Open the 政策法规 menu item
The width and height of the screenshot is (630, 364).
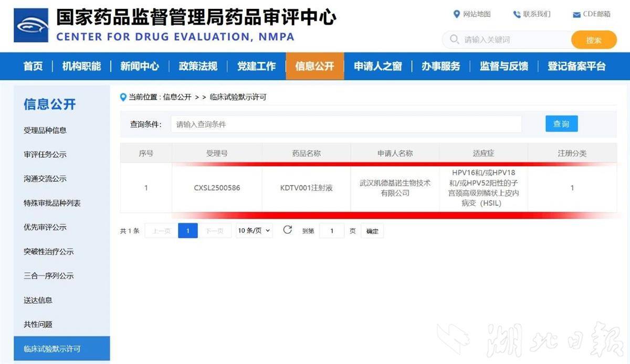(x=198, y=66)
